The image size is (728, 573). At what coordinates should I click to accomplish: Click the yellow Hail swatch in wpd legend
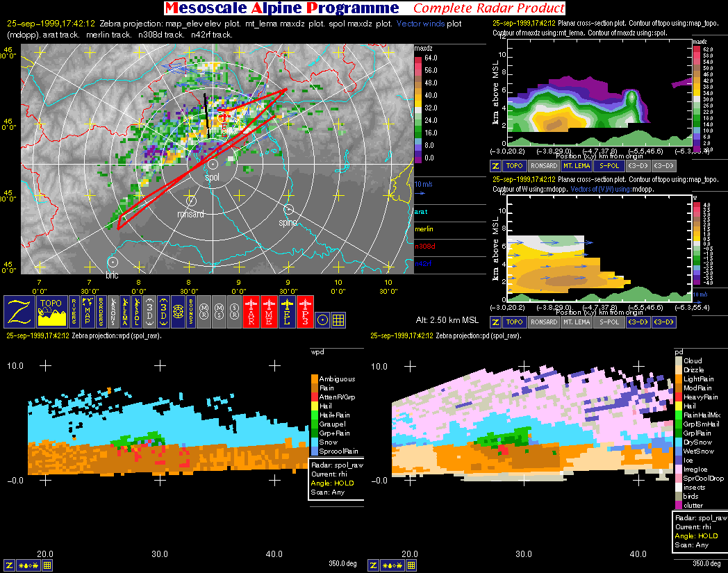[x=314, y=406]
